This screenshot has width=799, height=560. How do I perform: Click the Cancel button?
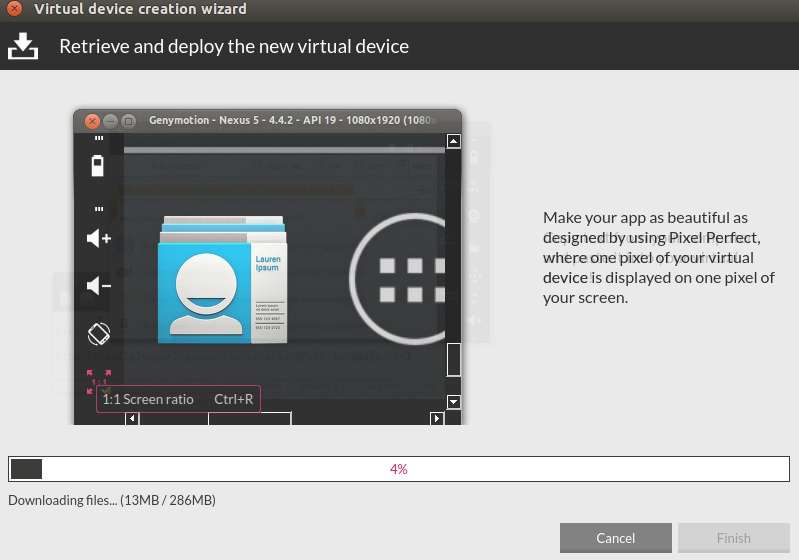click(616, 538)
